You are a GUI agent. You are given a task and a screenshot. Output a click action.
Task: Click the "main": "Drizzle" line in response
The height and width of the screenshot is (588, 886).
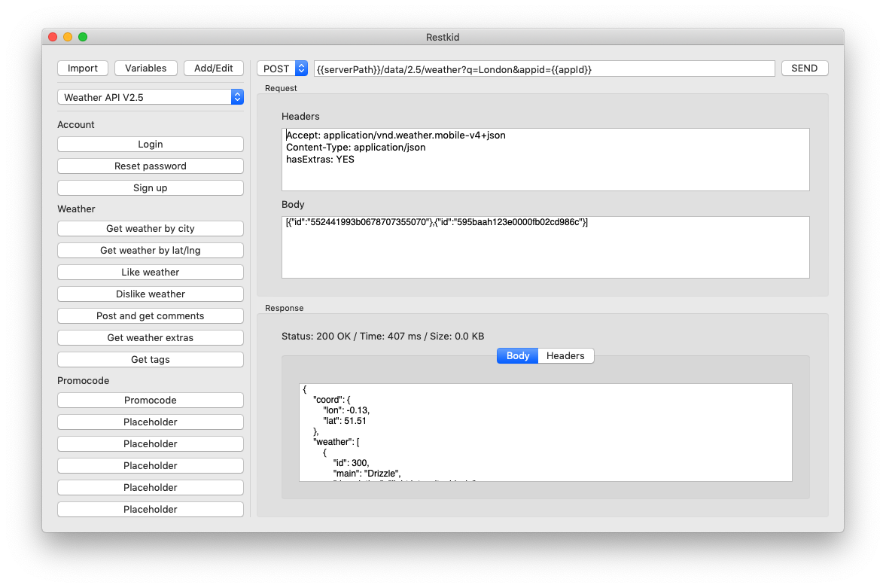point(367,474)
